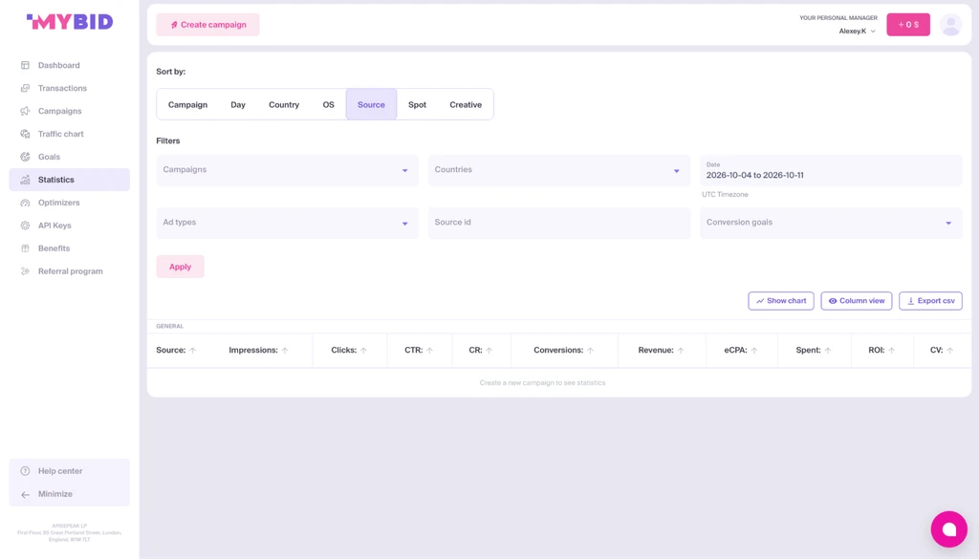Add funds with the +0 $ button

pos(908,25)
